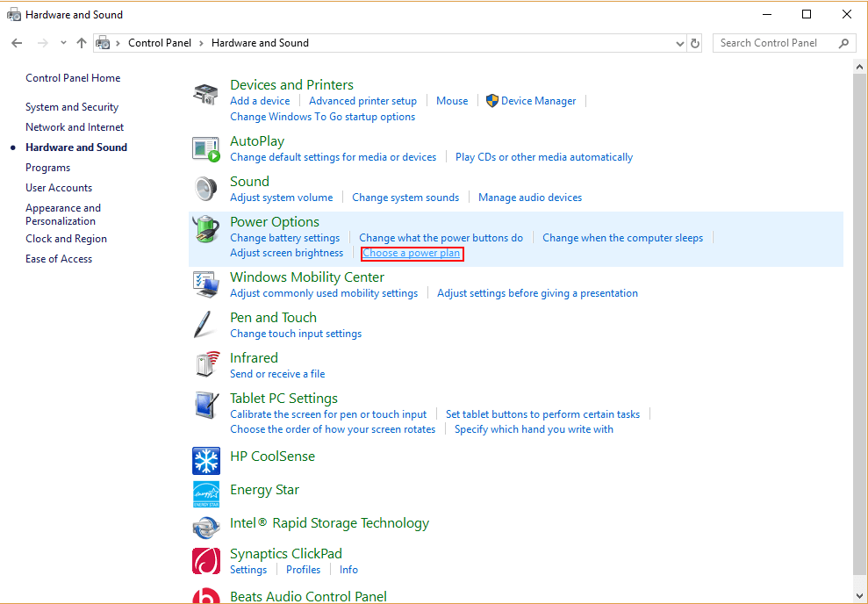This screenshot has width=868, height=604.
Task: Click Add a device link
Action: pos(260,101)
